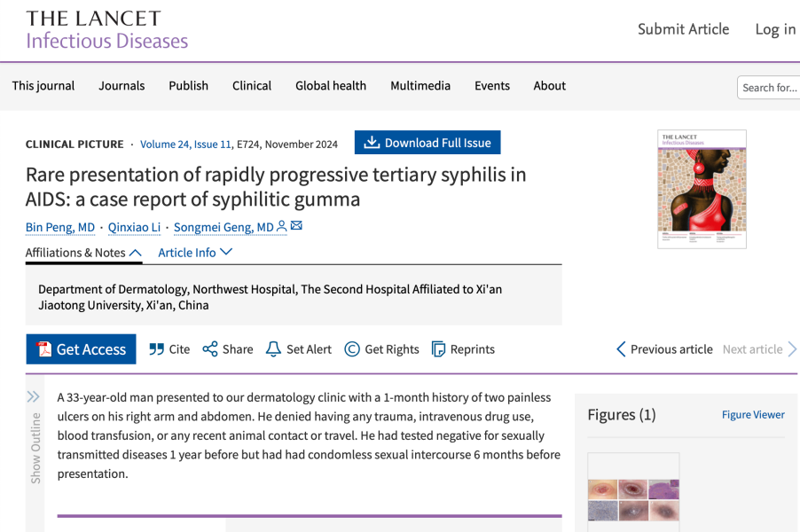Click the author profile icon after Songmei Geng
This screenshot has width=800, height=532.
(282, 227)
